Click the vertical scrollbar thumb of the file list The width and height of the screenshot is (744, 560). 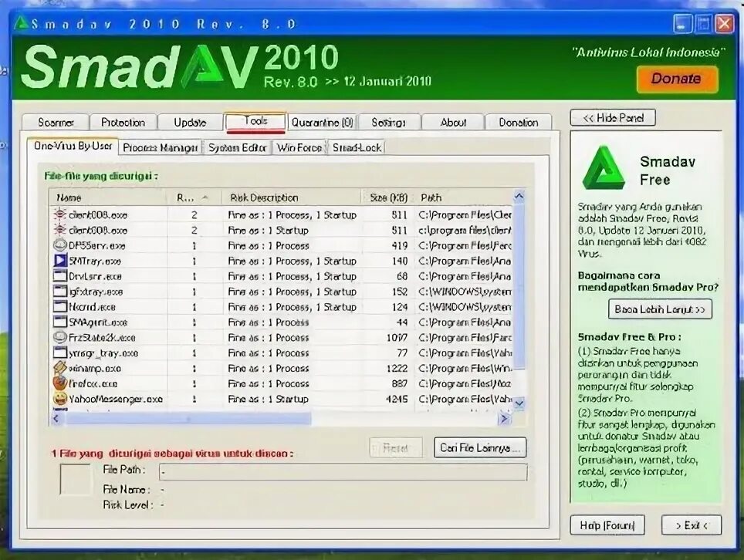coord(519,285)
